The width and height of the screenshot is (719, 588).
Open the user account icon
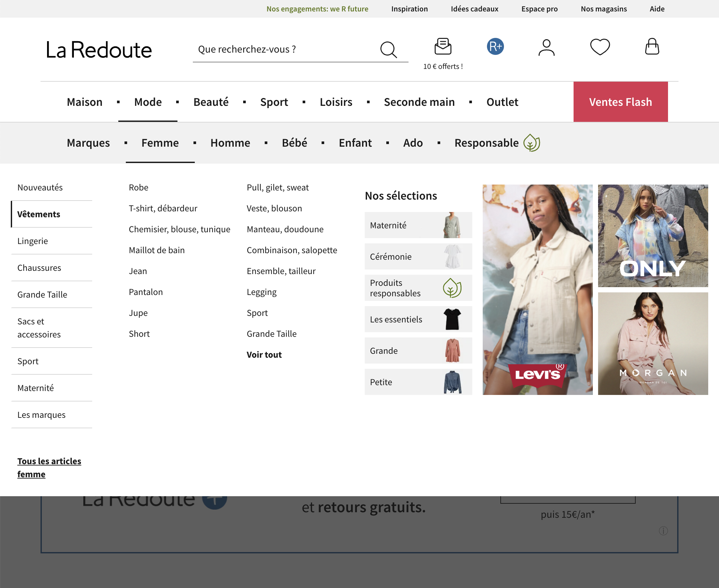[546, 47]
